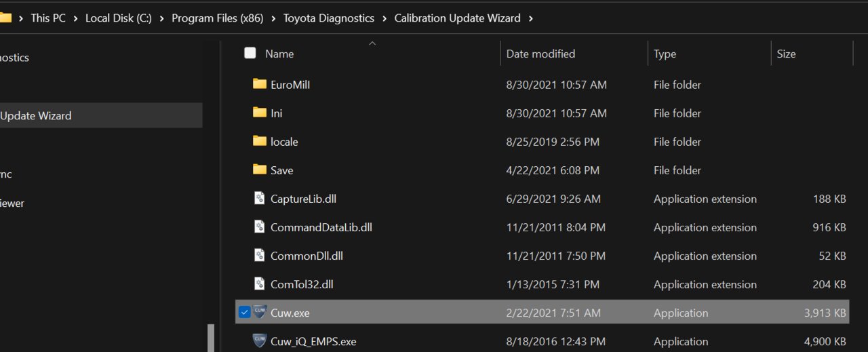Screen dimensions: 868x352
Task: Select the Ini folder name
Action: [277, 113]
